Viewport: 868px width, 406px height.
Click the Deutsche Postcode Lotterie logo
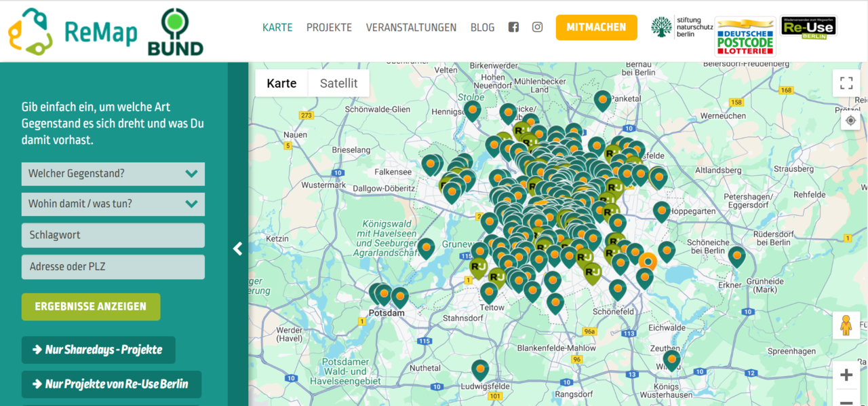(745, 35)
